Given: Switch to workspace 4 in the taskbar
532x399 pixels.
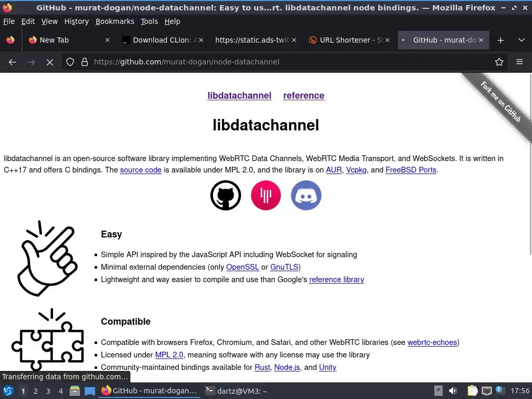Looking at the screenshot, I should tap(61, 391).
